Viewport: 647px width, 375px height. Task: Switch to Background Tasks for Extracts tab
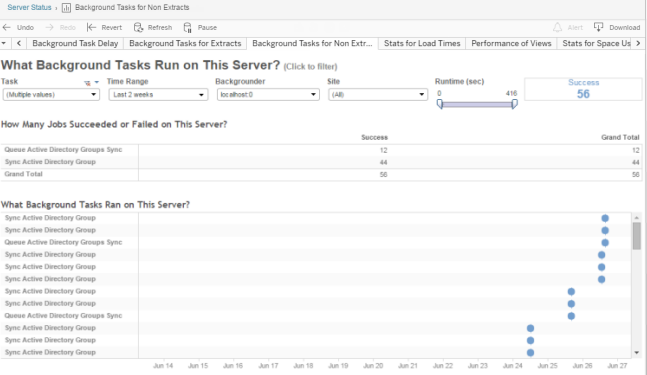pyautogui.click(x=185, y=43)
